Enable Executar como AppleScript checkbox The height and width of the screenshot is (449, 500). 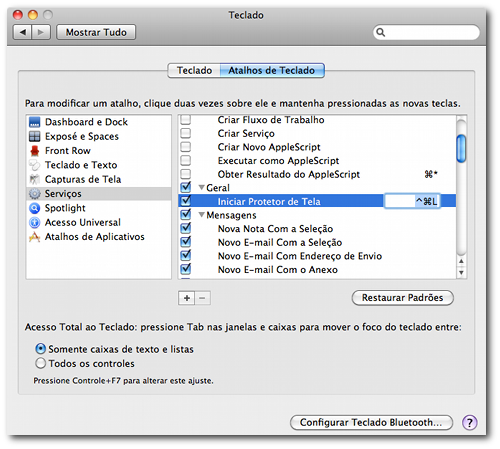[185, 161]
